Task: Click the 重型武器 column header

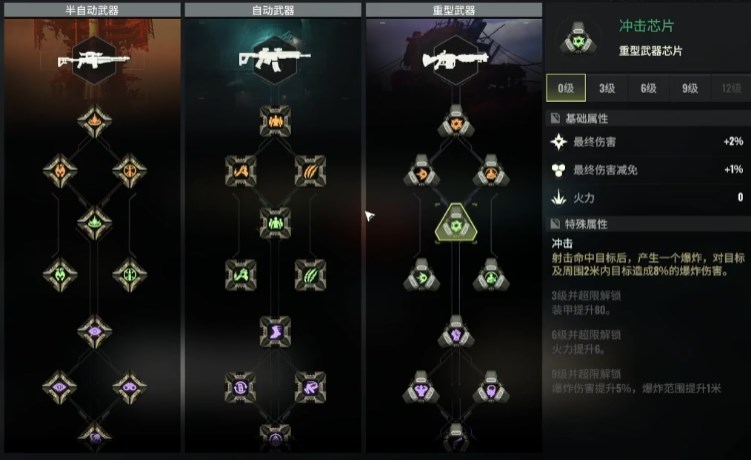Action: [454, 10]
